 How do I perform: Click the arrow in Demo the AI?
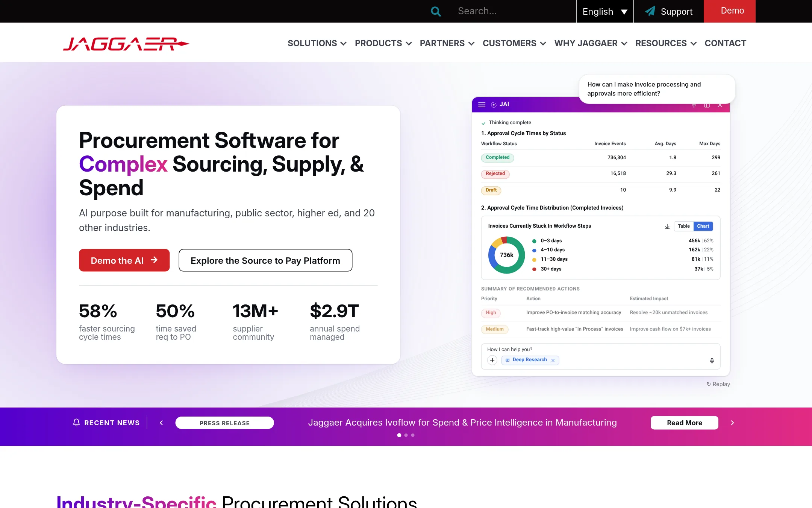coord(154,260)
